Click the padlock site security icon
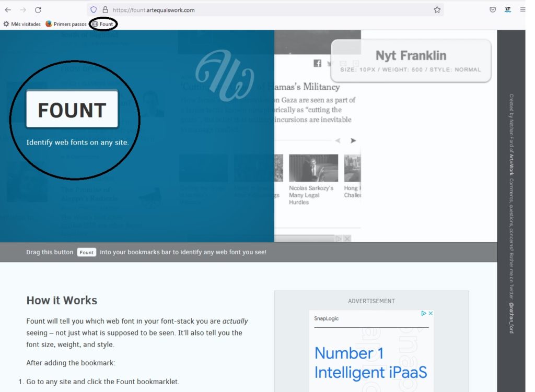Screen dimensions: 535x392 pyautogui.click(x=106, y=9)
